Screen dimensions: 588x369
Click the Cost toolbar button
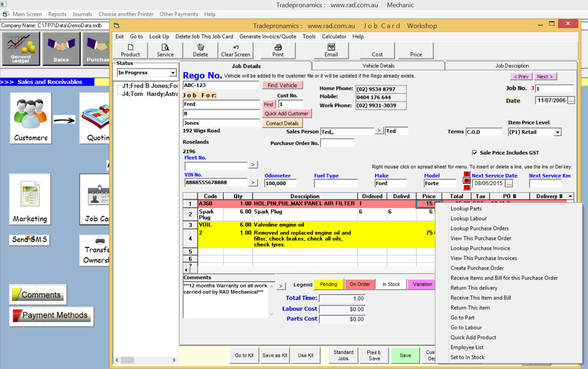377,50
